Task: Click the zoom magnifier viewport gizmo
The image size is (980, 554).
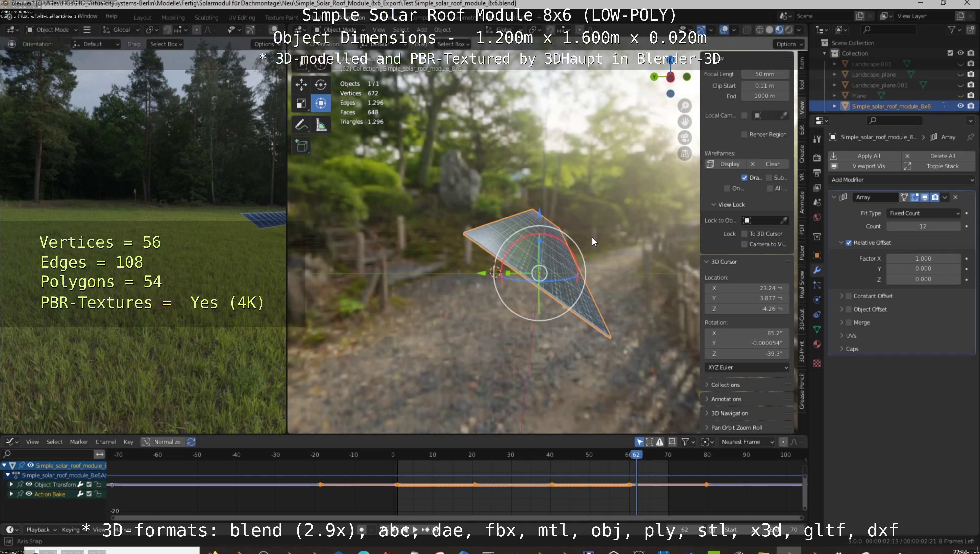Action: point(684,106)
